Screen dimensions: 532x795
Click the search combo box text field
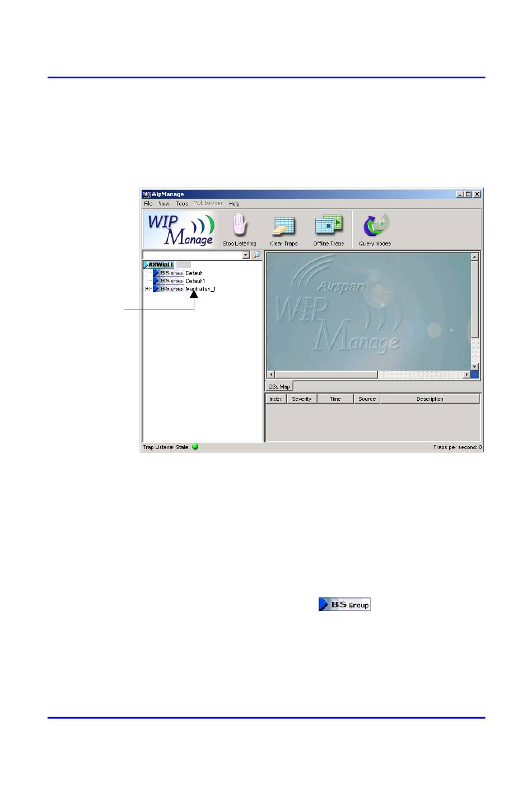point(193,255)
